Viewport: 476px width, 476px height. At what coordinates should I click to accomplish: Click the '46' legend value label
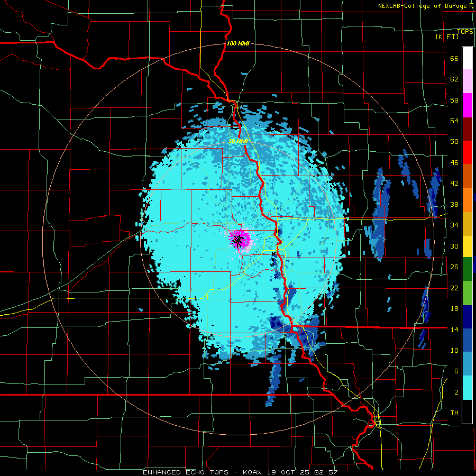tap(454, 163)
